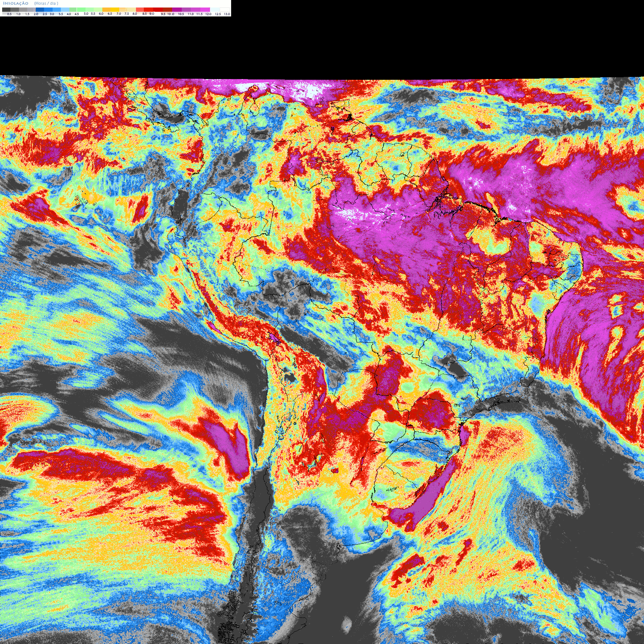
Task: Click the yellow 7.0 hours legend swatch
Action: (x=115, y=10)
